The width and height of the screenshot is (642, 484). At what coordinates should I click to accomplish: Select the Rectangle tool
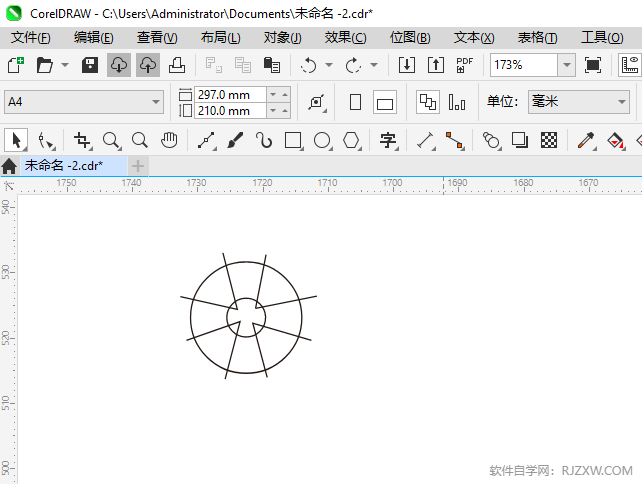pos(294,140)
